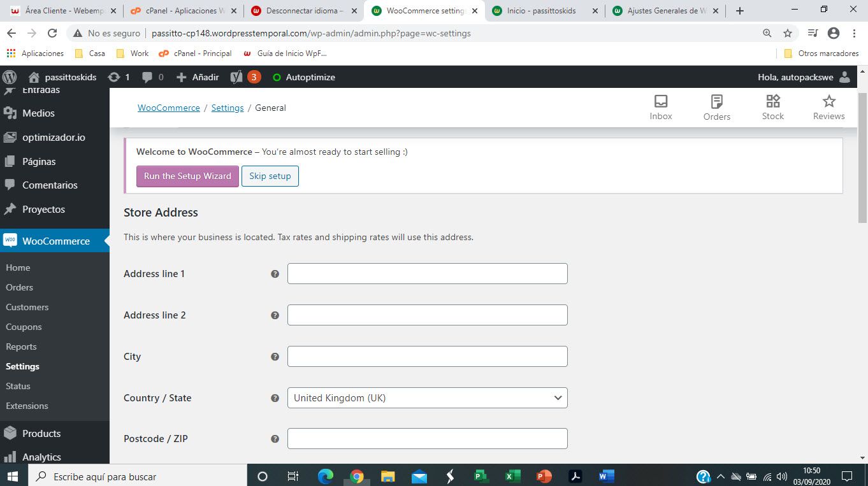Open WooCommerce Orders submenu item
The width and height of the screenshot is (868, 486).
click(19, 287)
